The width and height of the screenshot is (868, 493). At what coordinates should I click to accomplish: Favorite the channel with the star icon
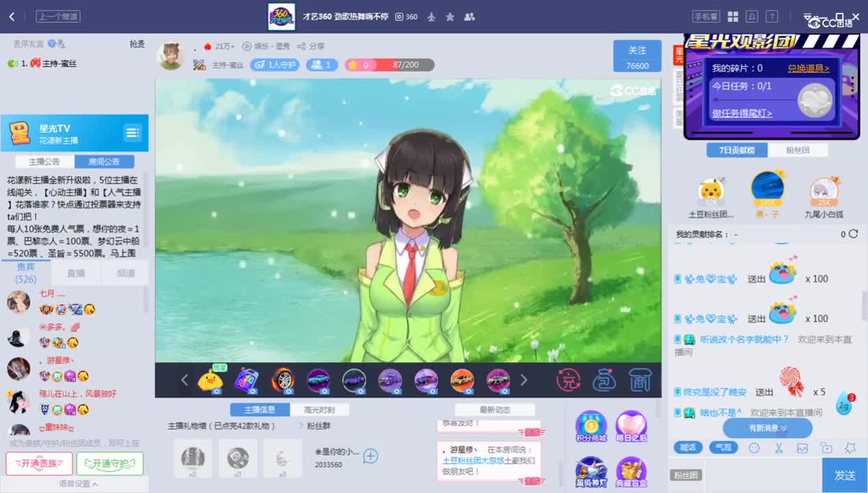pyautogui.click(x=450, y=16)
